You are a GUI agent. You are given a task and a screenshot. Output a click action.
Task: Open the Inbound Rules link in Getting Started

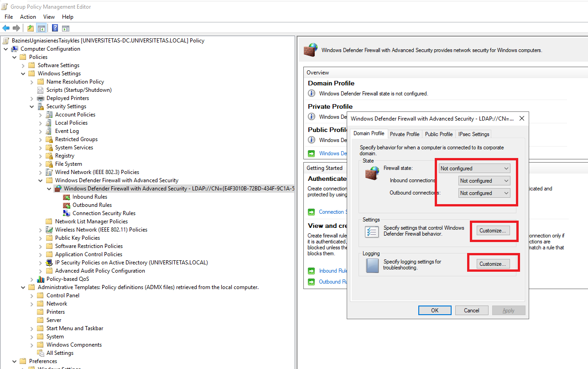coord(333,271)
